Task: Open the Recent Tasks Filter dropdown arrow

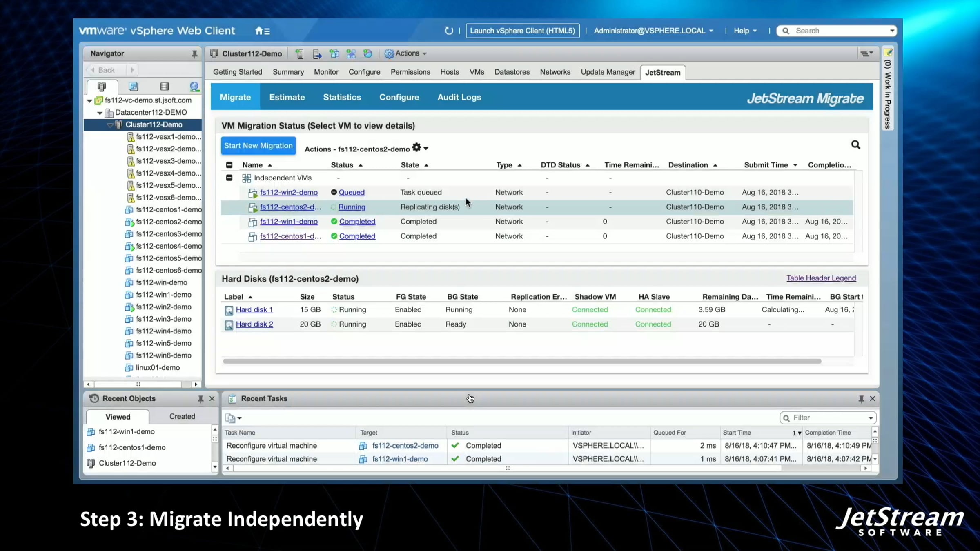Action: point(871,418)
